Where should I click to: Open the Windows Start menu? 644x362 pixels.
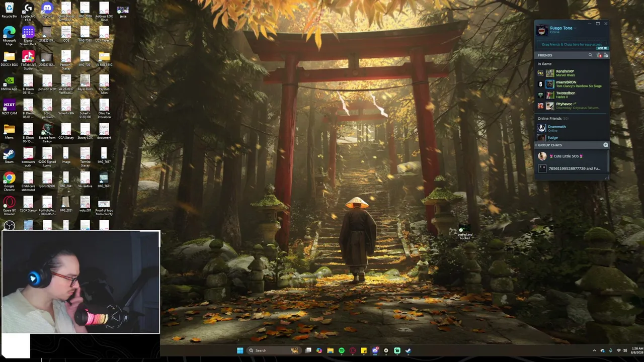tap(240, 350)
